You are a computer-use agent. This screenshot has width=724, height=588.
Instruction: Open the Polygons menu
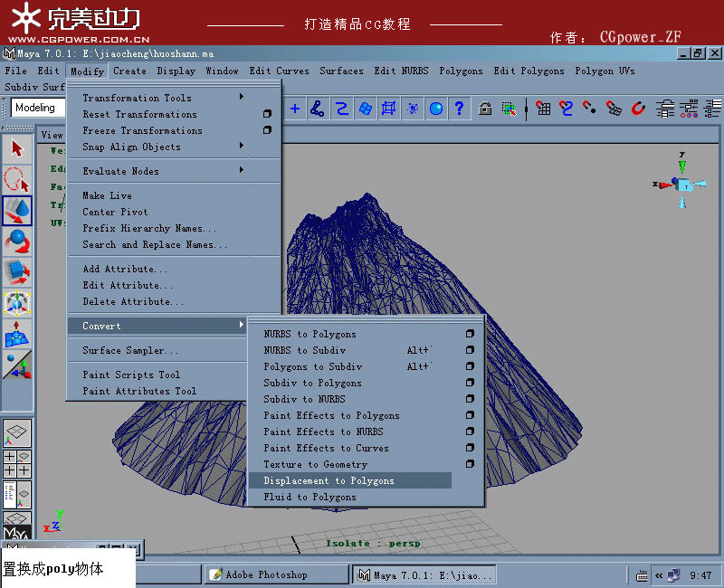tap(460, 71)
